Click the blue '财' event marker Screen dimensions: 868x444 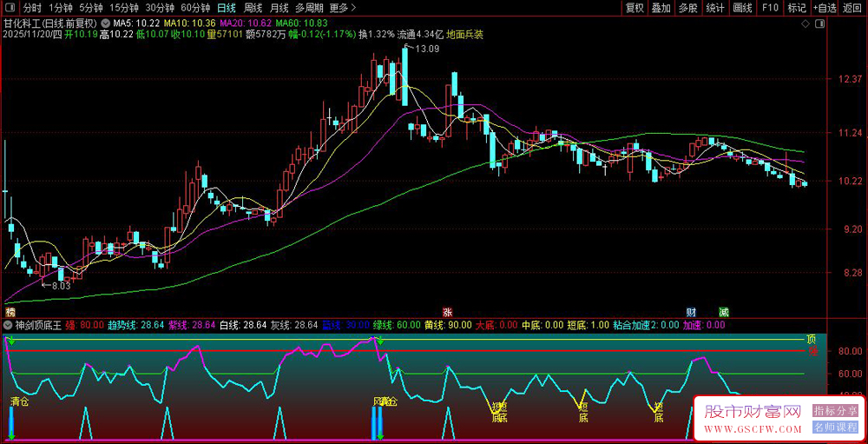pos(691,312)
